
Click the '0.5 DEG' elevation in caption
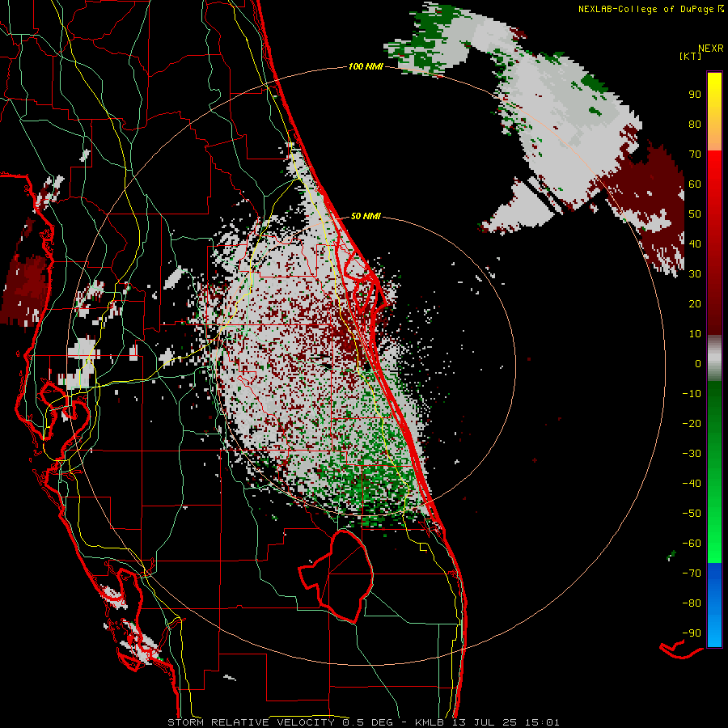click(367, 722)
